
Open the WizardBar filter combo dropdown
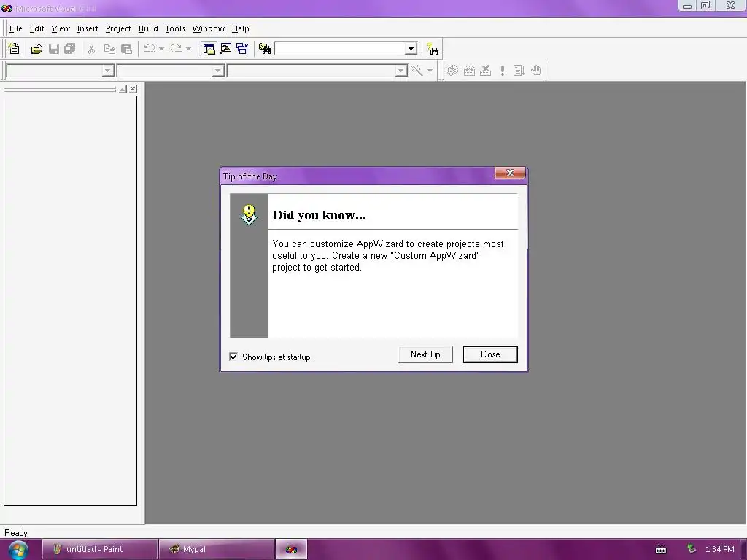coord(217,71)
